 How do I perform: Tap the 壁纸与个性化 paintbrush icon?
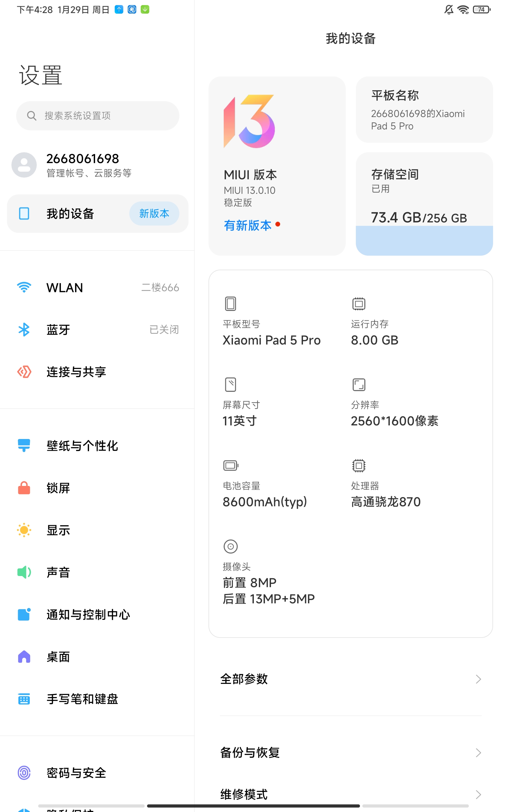point(24,446)
